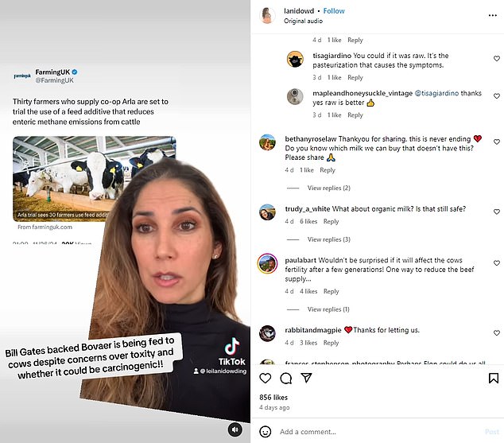Screen dimensions: 504x443
Task: Click the Add a comment field
Action: (379, 432)
